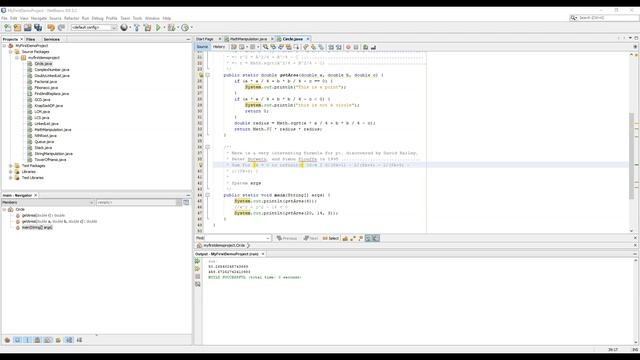Expand the Test Packages node
The image size is (640, 360).
pos(11,166)
